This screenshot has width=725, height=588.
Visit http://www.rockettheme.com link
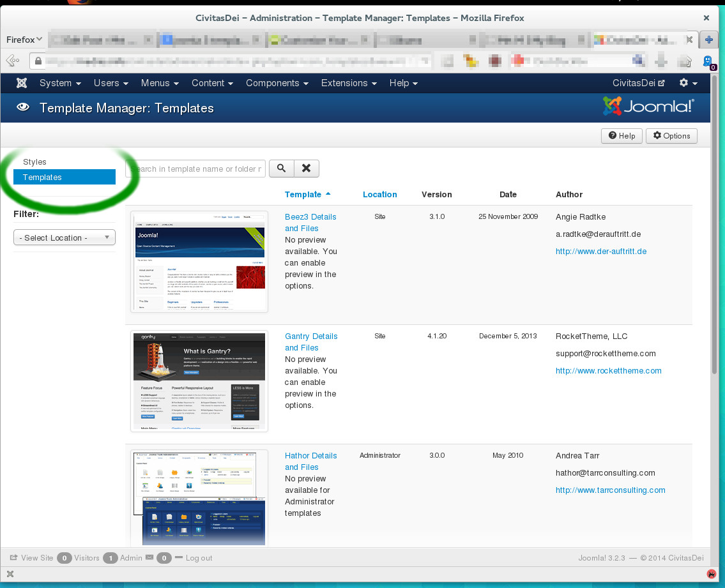pyautogui.click(x=608, y=371)
